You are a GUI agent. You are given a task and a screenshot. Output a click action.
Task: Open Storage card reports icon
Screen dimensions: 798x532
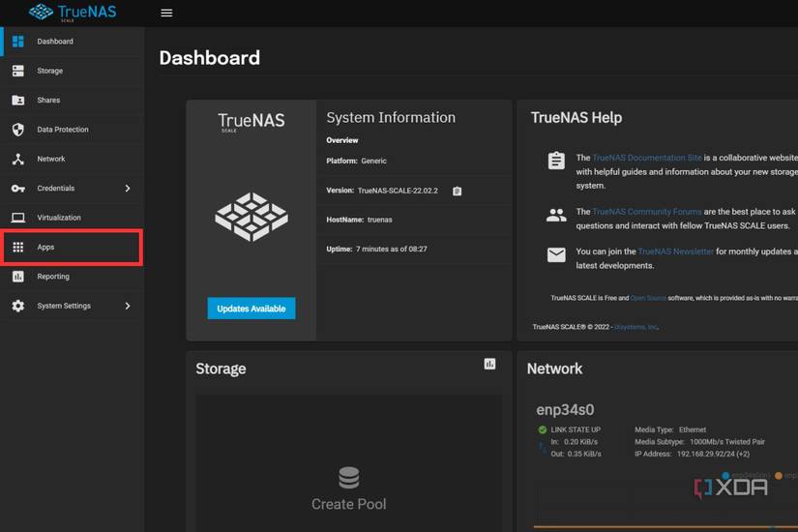point(489,364)
